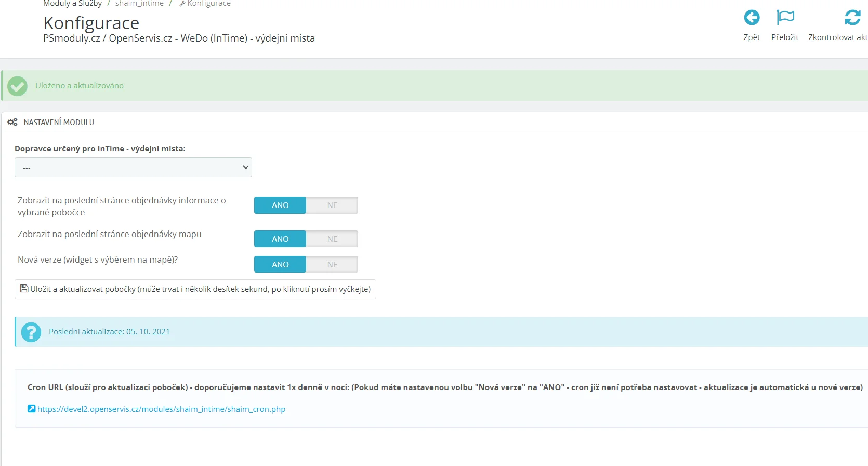Click the Uloženo a aktualizováno message text

(x=80, y=86)
